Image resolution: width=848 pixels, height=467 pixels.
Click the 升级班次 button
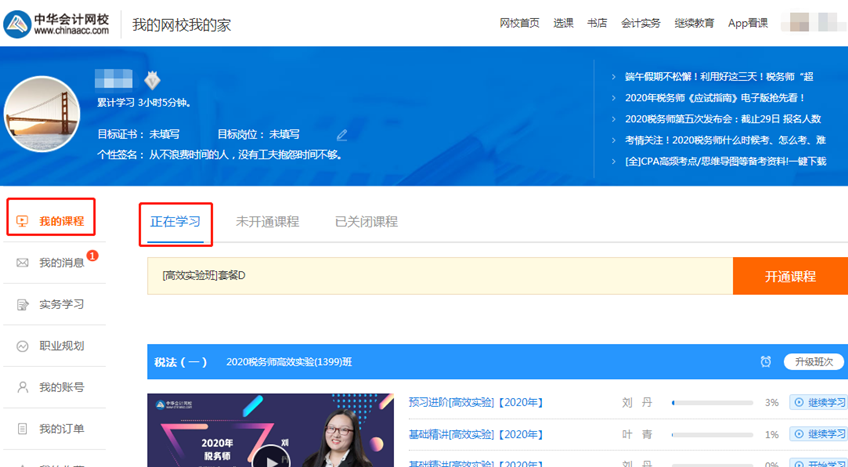(x=813, y=362)
